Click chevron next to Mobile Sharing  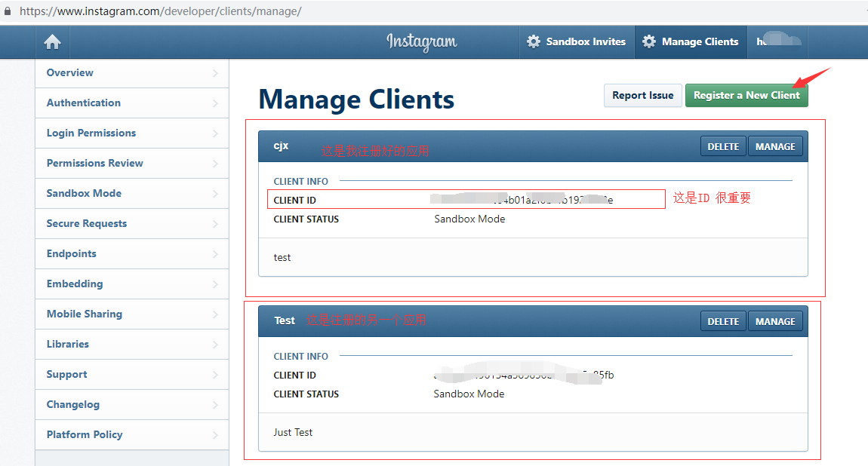[215, 314]
